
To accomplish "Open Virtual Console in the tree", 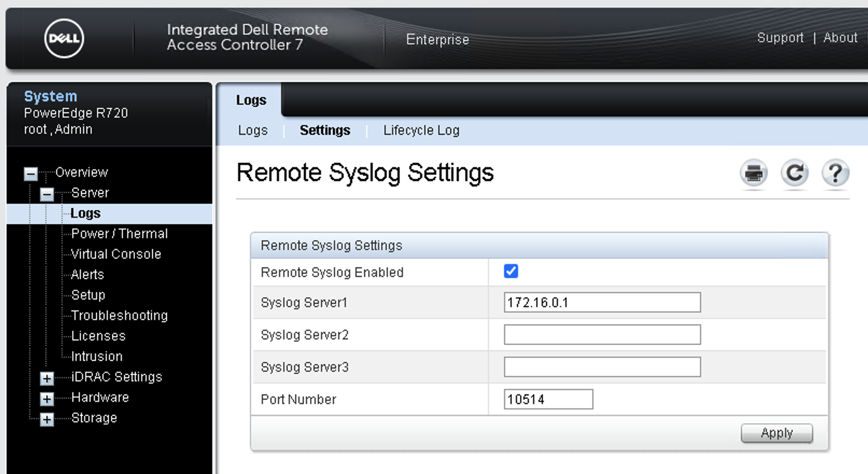I will (116, 254).
